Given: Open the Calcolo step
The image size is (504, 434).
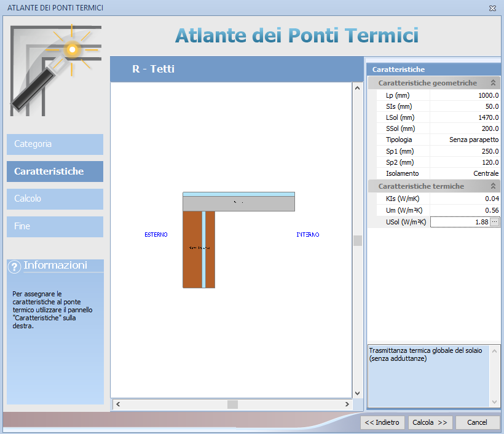Looking at the screenshot, I should (55, 199).
